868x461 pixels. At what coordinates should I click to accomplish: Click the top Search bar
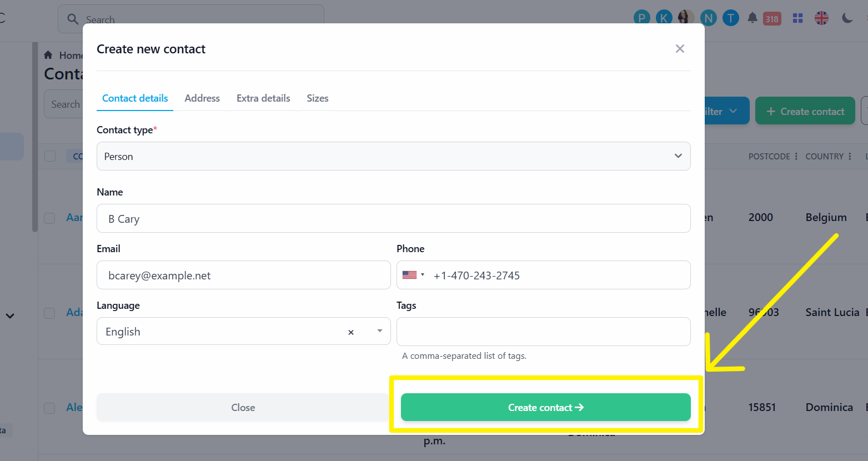pyautogui.click(x=191, y=19)
